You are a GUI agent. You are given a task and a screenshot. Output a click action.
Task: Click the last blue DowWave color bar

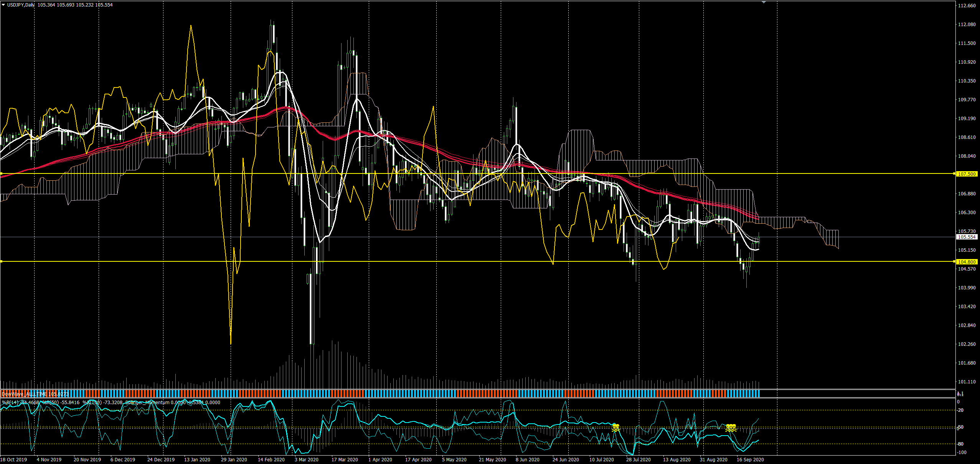tap(758, 393)
